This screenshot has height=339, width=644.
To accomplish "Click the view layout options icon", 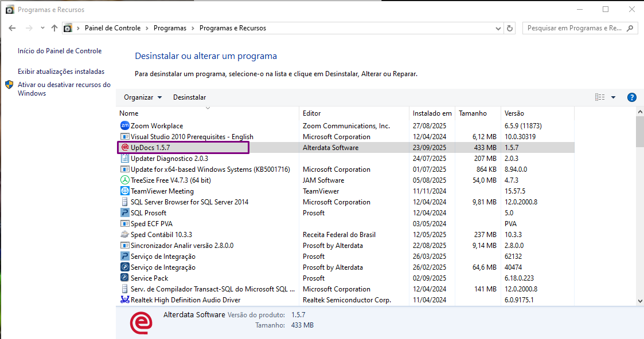I will pos(600,97).
